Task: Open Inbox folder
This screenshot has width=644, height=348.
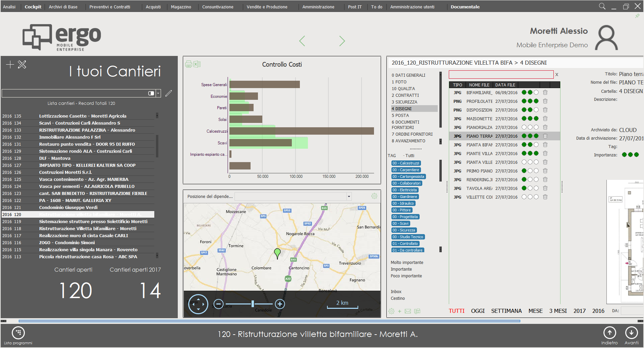Action: [396, 291]
